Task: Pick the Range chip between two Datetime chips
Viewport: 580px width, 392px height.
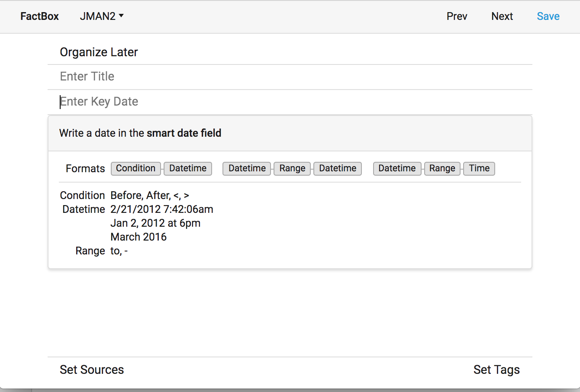Action: [292, 168]
